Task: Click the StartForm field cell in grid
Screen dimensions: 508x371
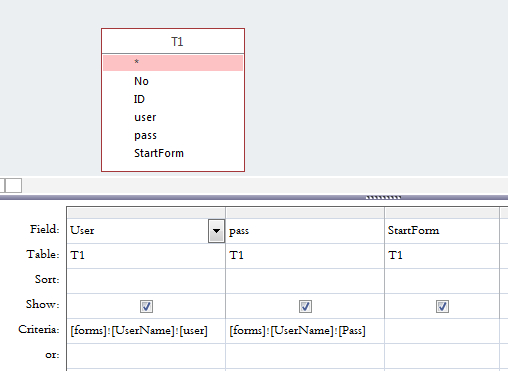Action: (x=442, y=231)
